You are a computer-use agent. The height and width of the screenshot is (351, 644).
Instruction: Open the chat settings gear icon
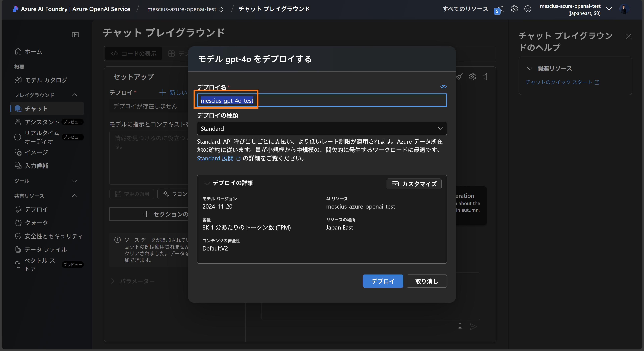tap(472, 77)
